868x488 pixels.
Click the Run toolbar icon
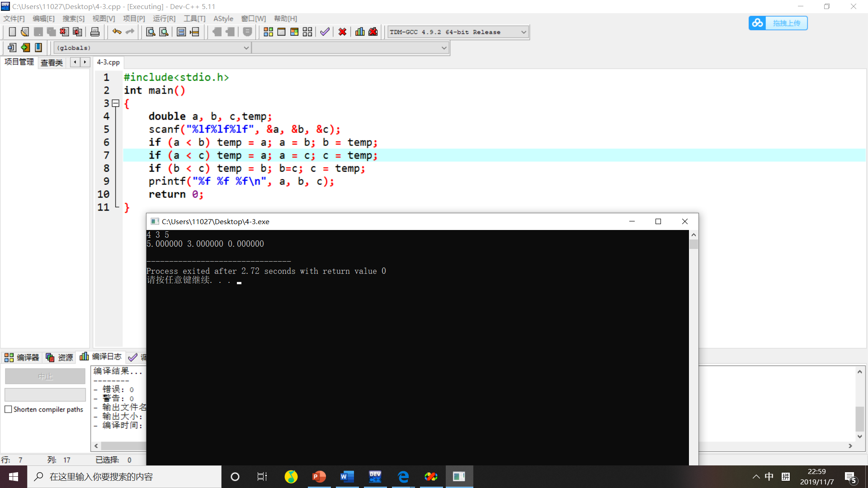(281, 32)
